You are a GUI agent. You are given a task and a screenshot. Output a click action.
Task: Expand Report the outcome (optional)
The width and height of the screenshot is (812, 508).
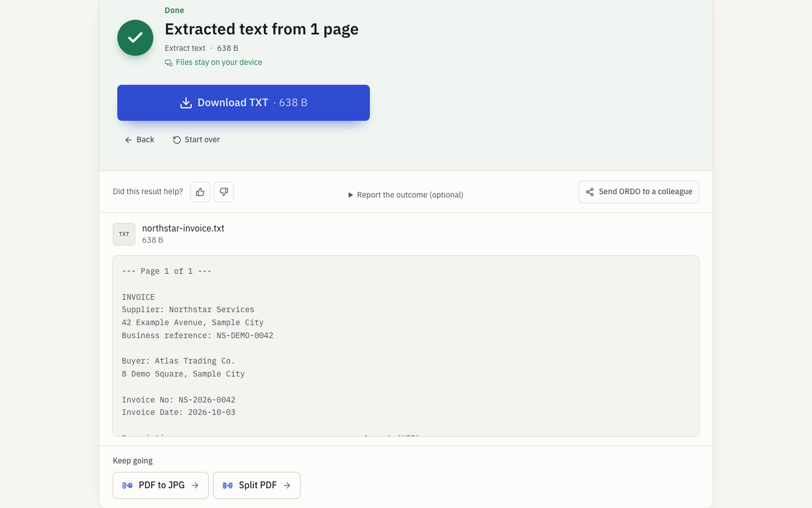pyautogui.click(x=406, y=195)
